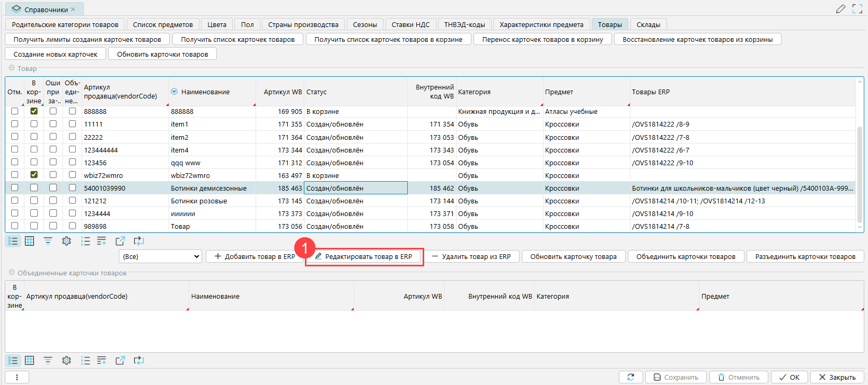Collapse the 'Товар' section
The width and height of the screenshot is (868, 385).
pyautogui.click(x=12, y=68)
